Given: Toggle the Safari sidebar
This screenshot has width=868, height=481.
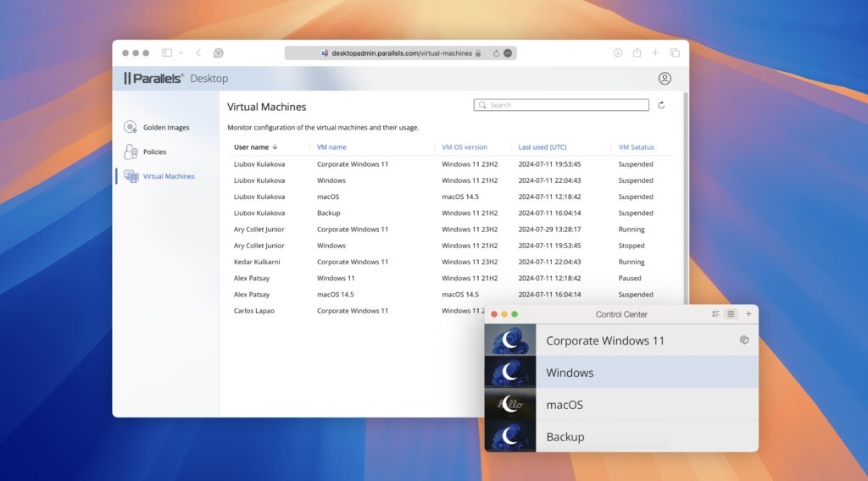Looking at the screenshot, I should [167, 53].
